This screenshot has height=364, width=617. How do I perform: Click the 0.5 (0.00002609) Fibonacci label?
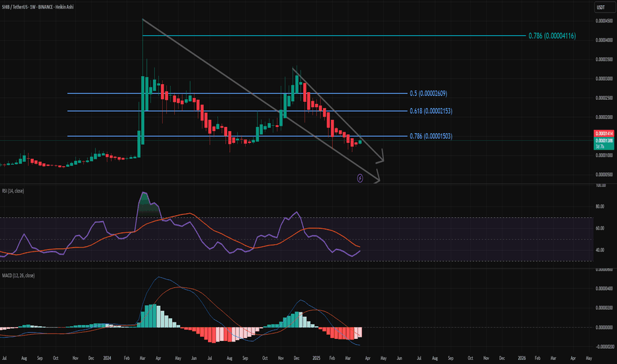428,94
